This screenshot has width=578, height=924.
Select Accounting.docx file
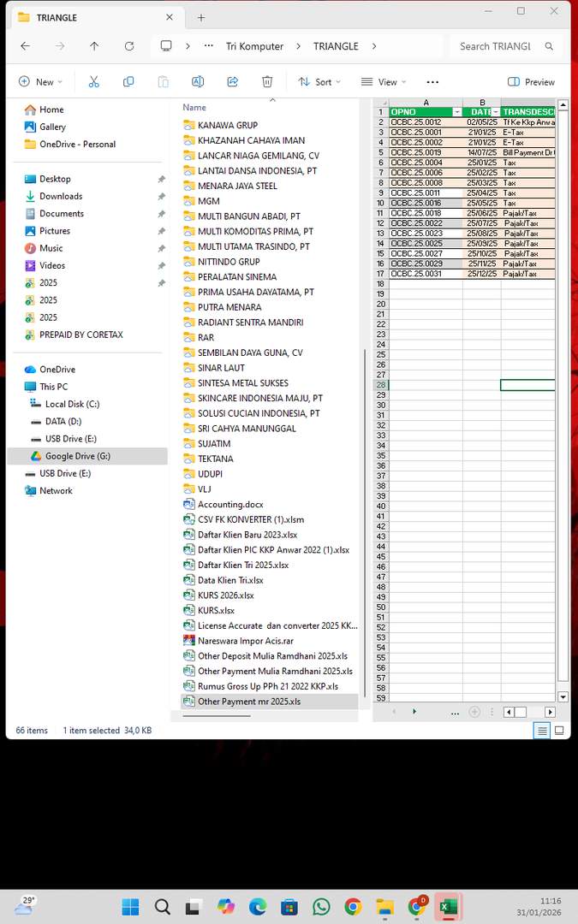point(230,505)
